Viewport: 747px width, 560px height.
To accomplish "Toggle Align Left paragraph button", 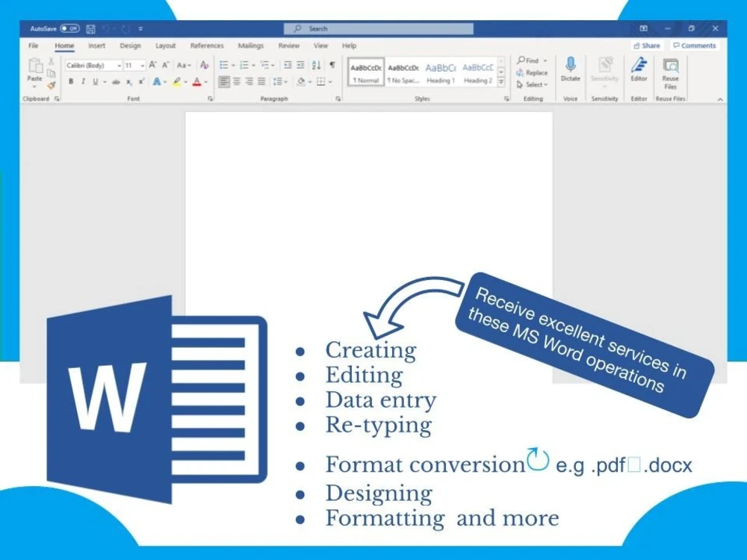I will (x=224, y=82).
